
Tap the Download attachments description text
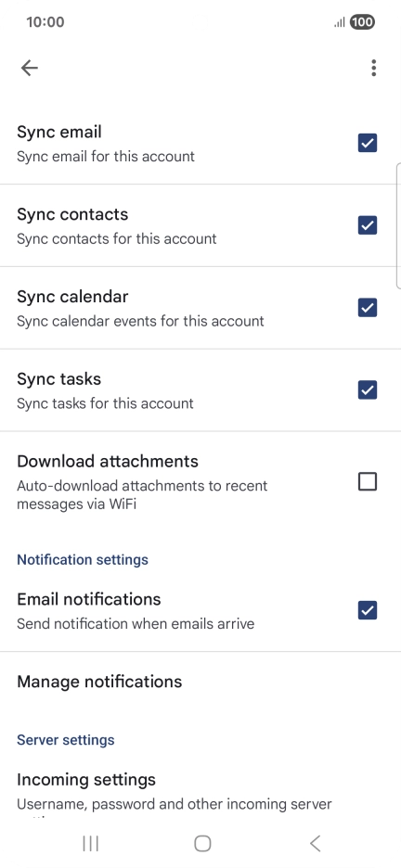(142, 495)
